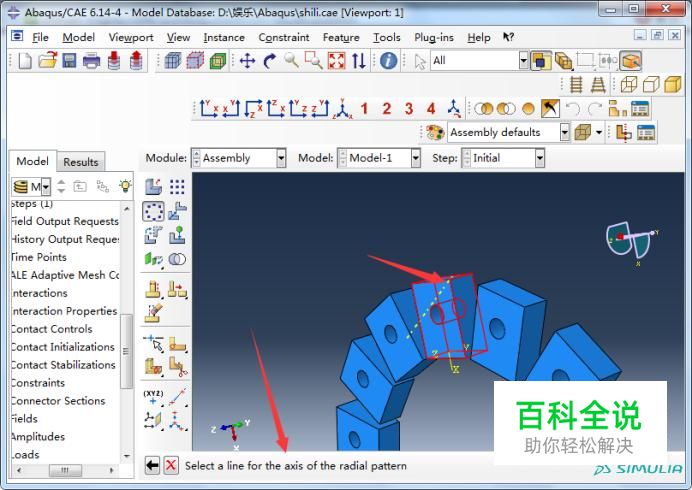Click the Print icon
Image resolution: width=692 pixels, height=490 pixels.
pyautogui.click(x=91, y=61)
